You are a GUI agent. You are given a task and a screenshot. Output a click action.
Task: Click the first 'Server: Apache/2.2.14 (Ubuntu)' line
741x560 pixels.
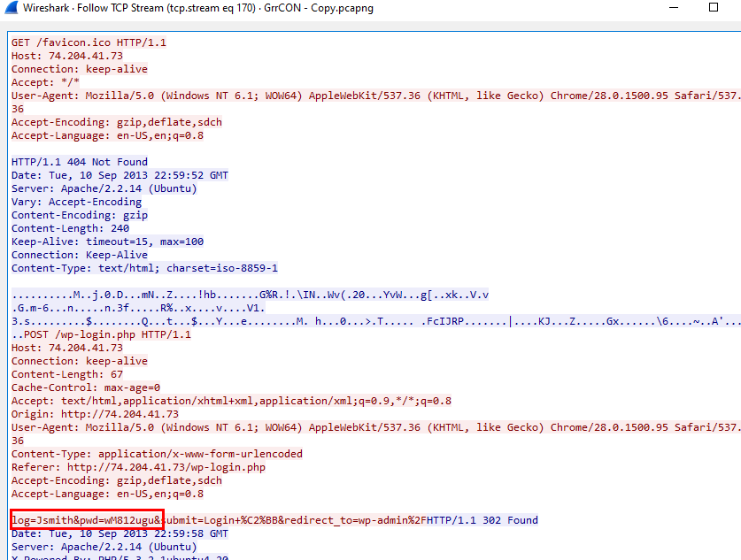[x=104, y=188]
